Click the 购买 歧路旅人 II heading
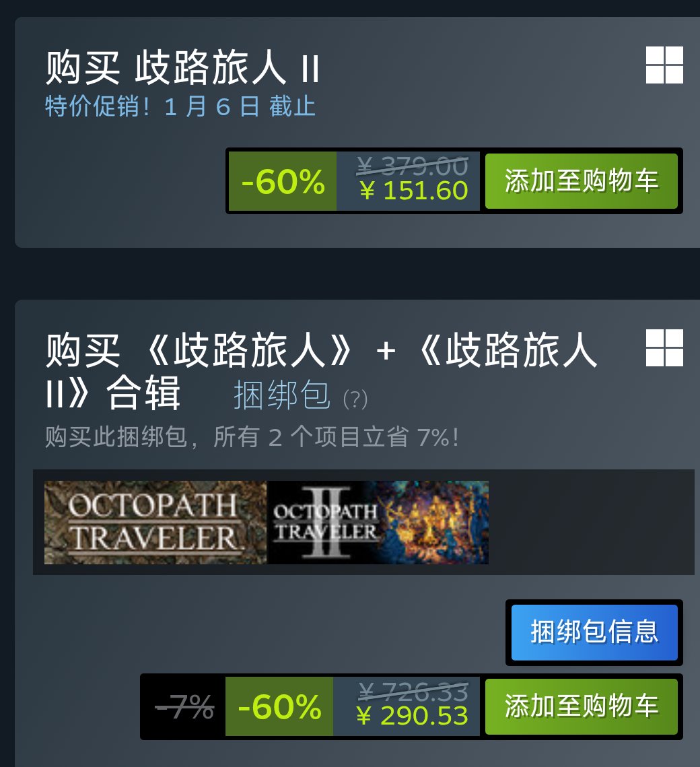The height and width of the screenshot is (767, 700). click(182, 67)
